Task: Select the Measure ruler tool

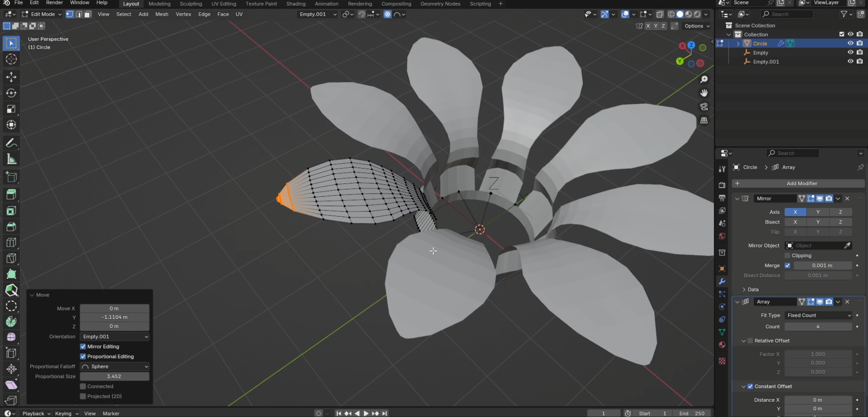Action: pyautogui.click(x=11, y=159)
